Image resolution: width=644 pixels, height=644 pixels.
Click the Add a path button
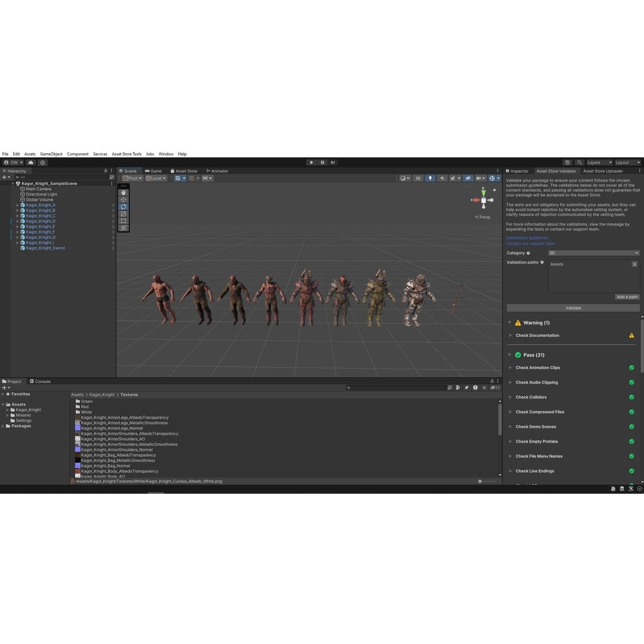[627, 297]
